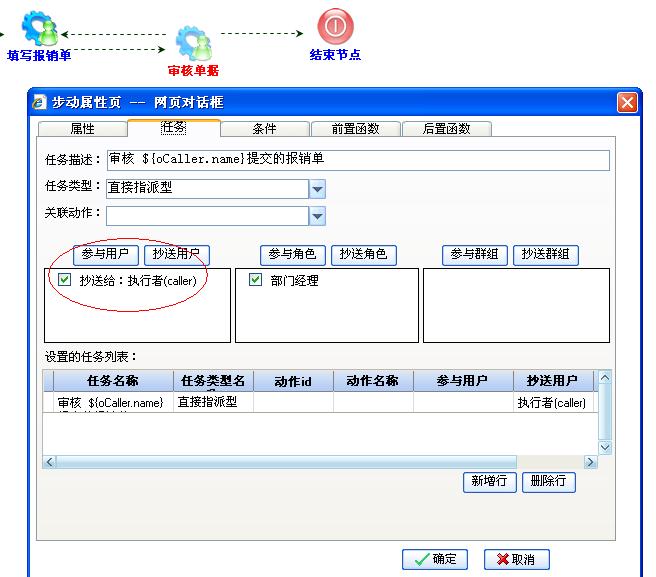Click the row selector cell of task row
The height and width of the screenshot is (577, 656).
[48, 402]
